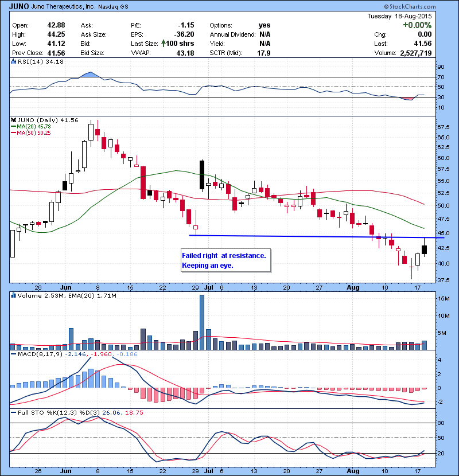Click the SCTR (Mid) value 17.9
Viewport: 459px width, 476px height.
(x=264, y=53)
